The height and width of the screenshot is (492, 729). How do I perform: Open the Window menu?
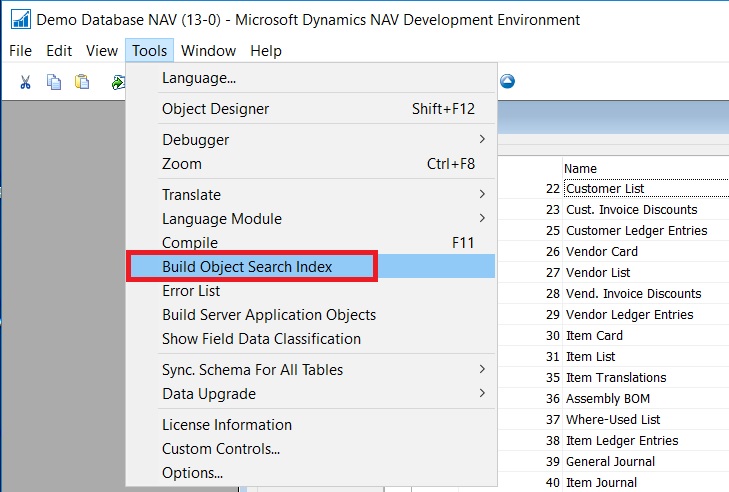coord(208,51)
